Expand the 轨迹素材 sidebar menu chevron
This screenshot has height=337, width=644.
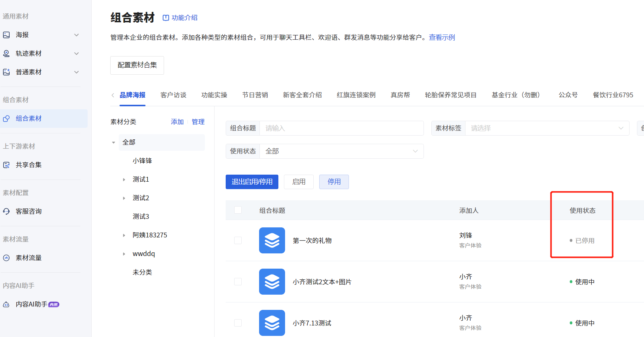coord(76,54)
